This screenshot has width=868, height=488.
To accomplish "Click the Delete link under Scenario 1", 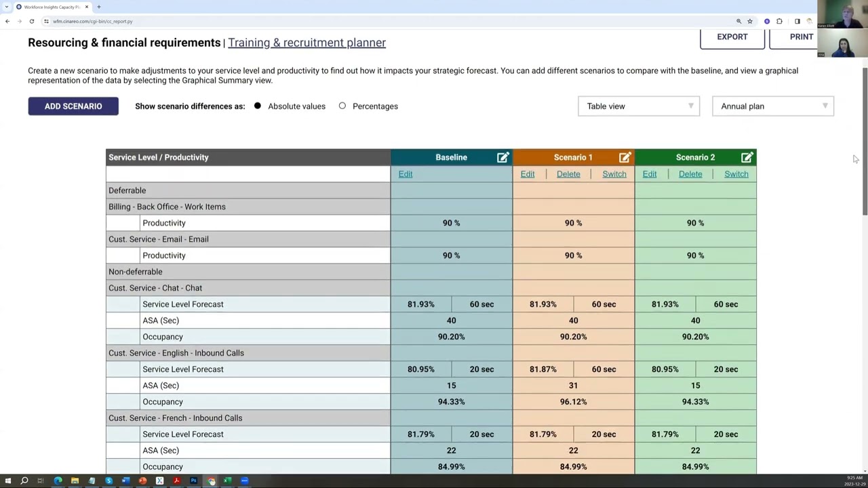I will coord(568,174).
